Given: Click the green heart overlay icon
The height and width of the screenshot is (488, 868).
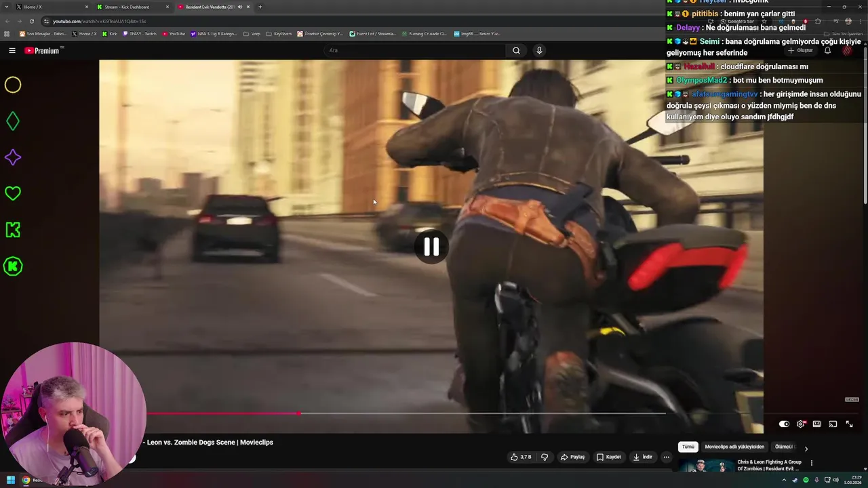Looking at the screenshot, I should [x=13, y=193].
